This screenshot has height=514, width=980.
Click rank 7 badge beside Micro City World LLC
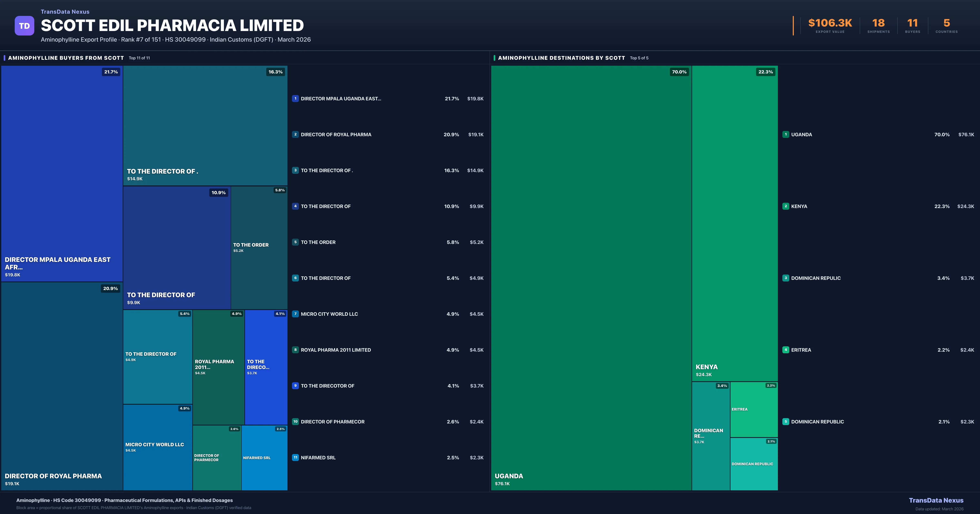tap(295, 314)
